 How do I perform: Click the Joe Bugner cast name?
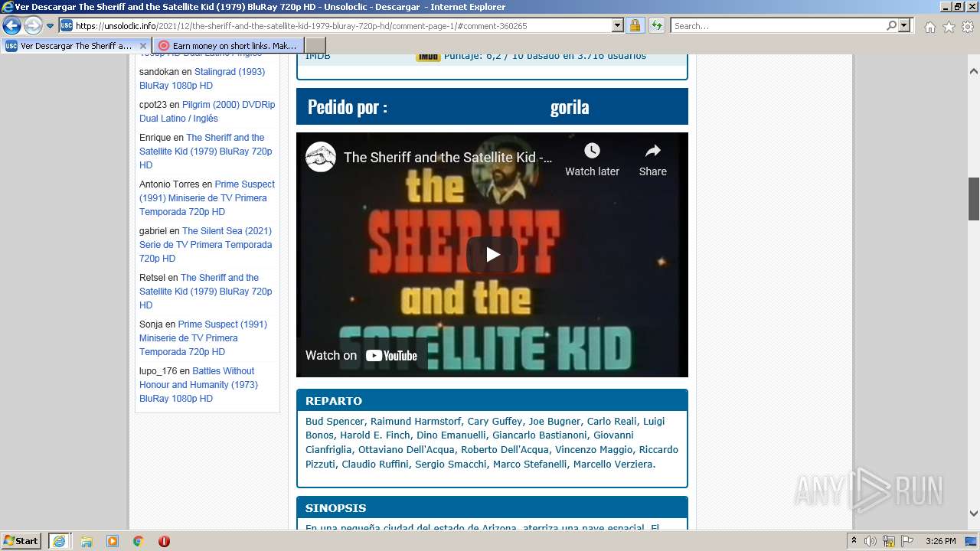pyautogui.click(x=555, y=422)
